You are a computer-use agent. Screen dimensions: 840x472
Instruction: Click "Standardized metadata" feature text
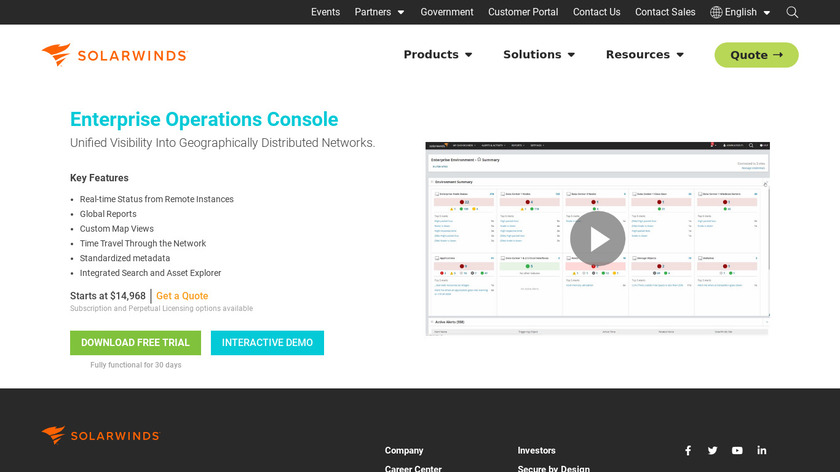click(125, 258)
